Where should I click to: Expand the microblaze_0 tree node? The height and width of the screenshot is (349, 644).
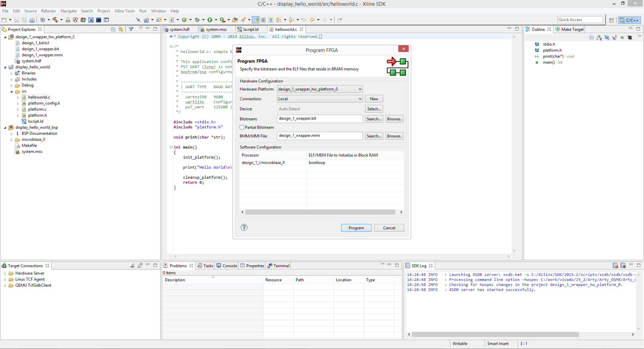pyautogui.click(x=11, y=139)
